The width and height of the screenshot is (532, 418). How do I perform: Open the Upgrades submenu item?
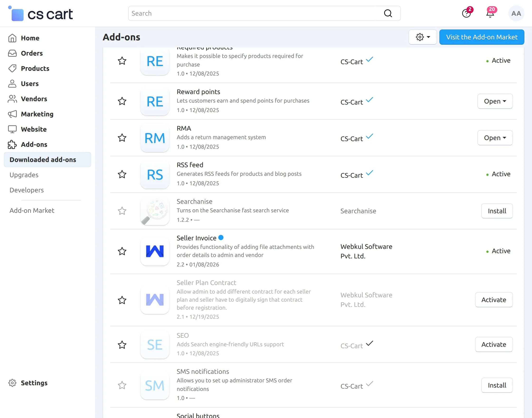point(24,175)
